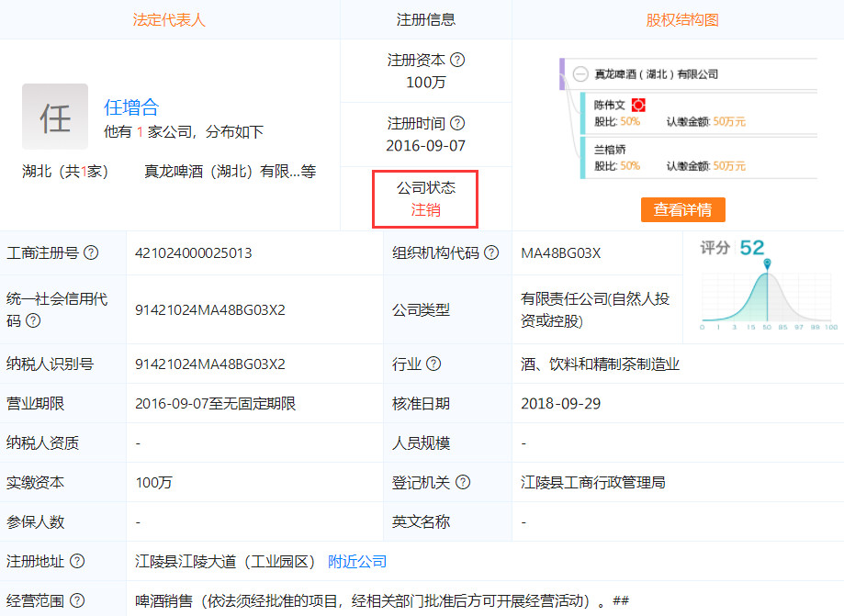This screenshot has height=616, width=844.
Task: Open the 法定代表人 header tab
Action: coord(169,20)
